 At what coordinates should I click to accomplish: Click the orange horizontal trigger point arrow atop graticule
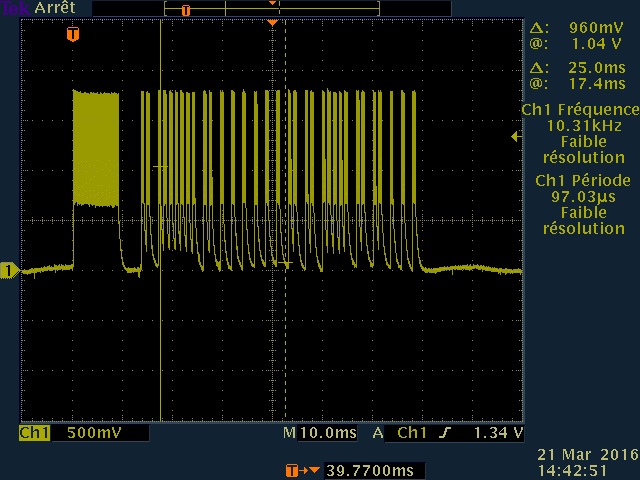coord(272,23)
